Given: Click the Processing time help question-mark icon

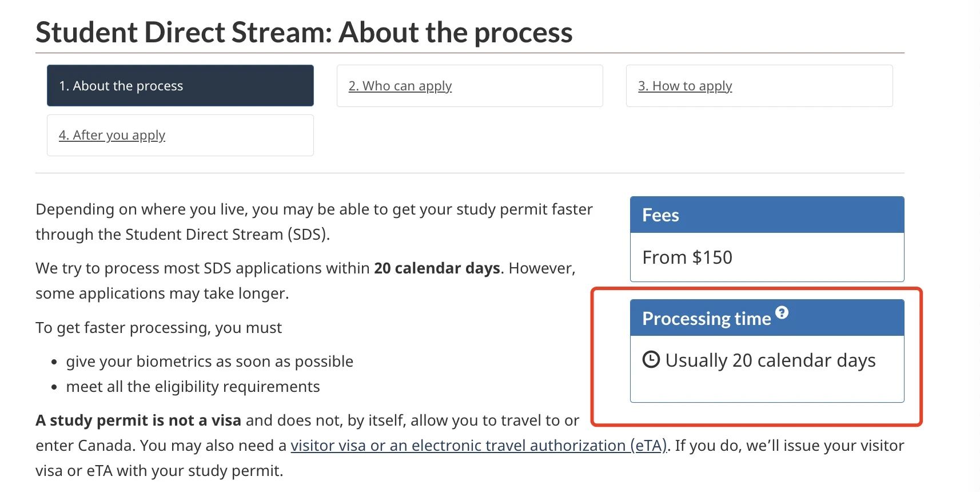Looking at the screenshot, I should coord(782,312).
